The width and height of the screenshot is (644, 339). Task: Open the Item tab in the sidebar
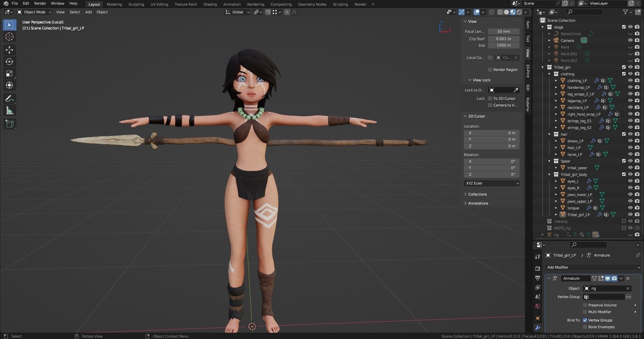(528, 25)
